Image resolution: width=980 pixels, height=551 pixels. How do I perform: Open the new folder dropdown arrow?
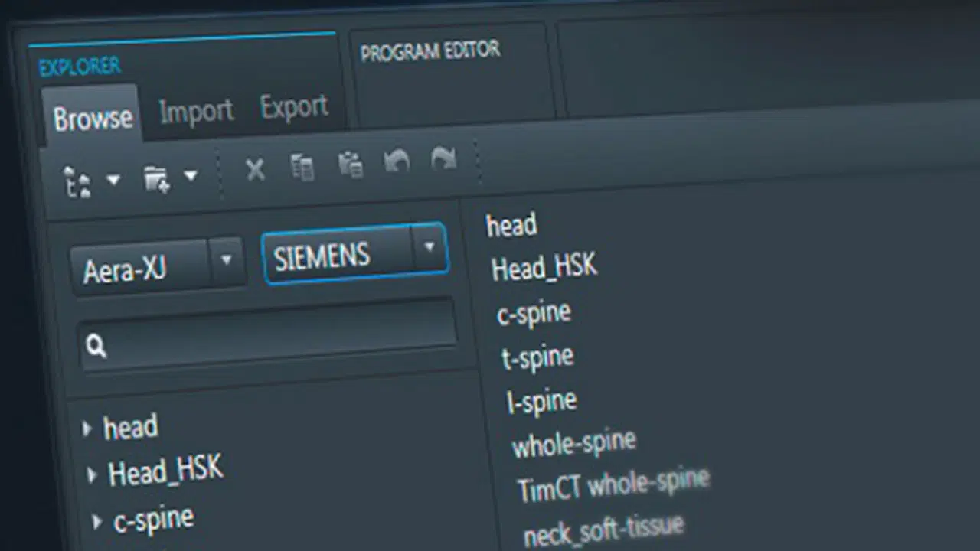(x=191, y=176)
